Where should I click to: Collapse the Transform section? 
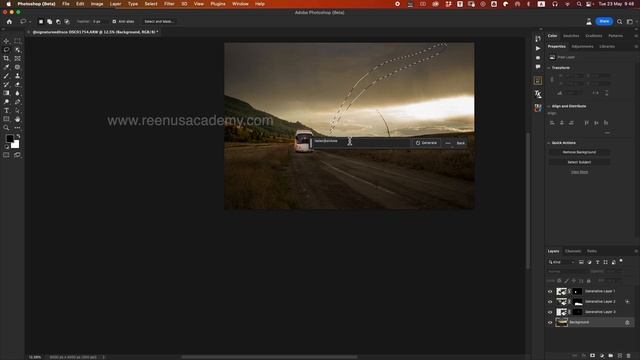(x=549, y=68)
